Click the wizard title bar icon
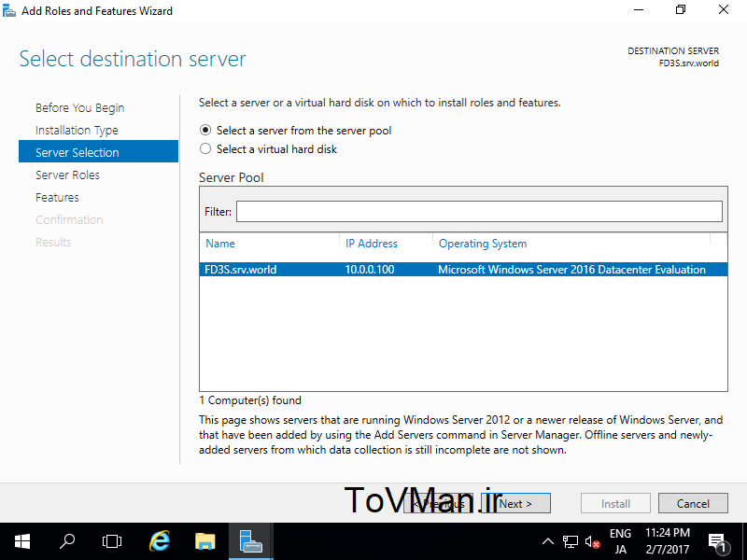This screenshot has height=560, width=747. pyautogui.click(x=9, y=10)
